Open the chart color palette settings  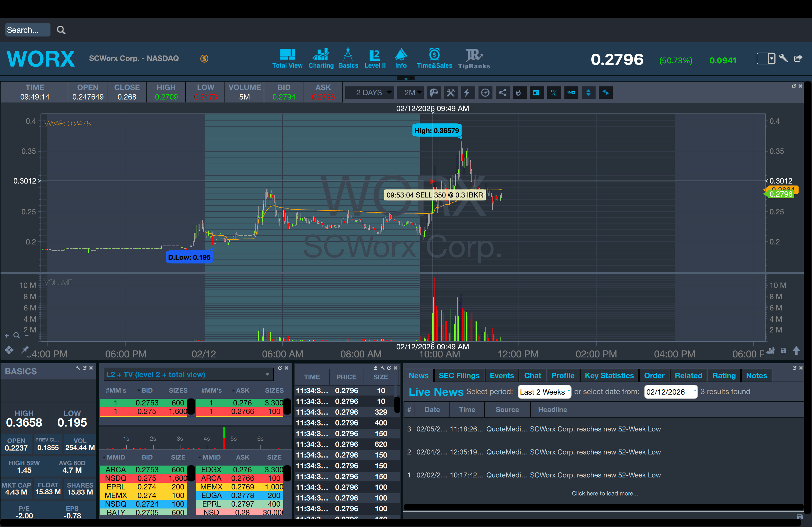click(433, 93)
